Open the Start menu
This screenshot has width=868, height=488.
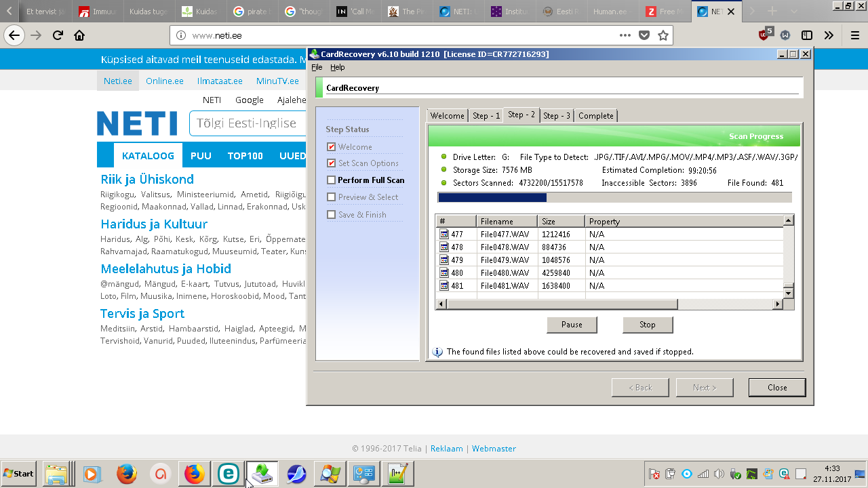19,474
